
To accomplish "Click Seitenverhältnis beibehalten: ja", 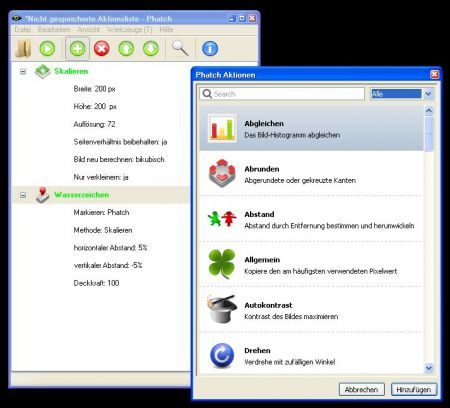I will [120, 142].
